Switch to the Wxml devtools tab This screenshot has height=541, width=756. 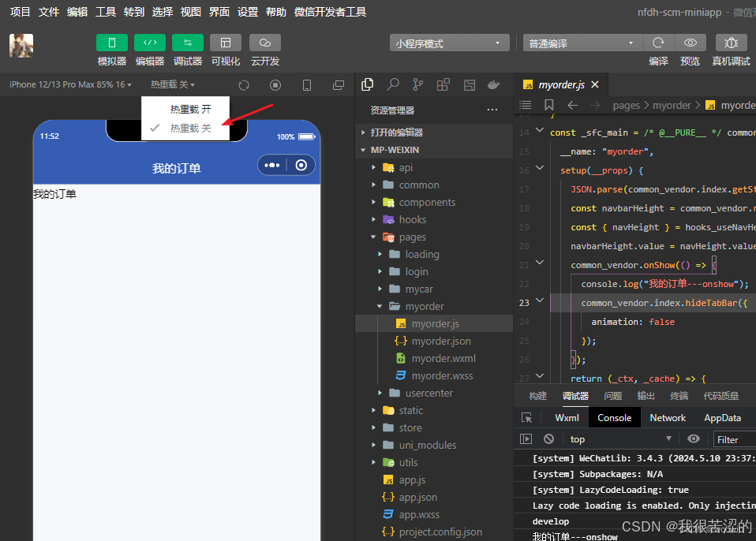[567, 418]
